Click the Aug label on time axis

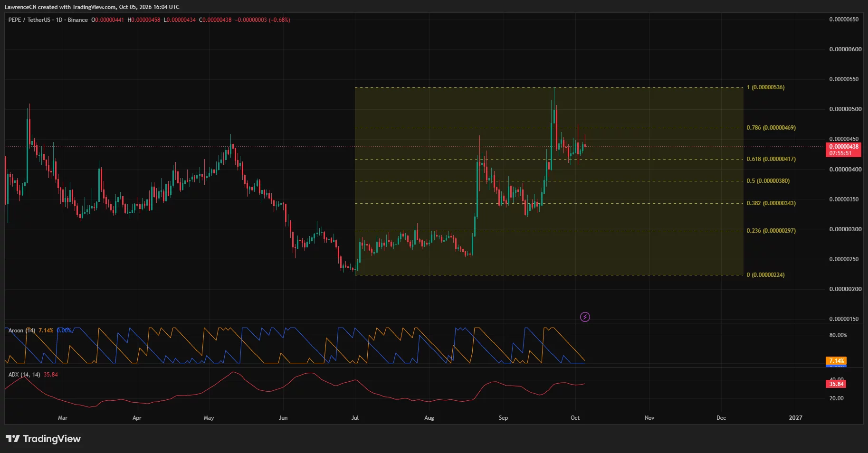(429, 418)
